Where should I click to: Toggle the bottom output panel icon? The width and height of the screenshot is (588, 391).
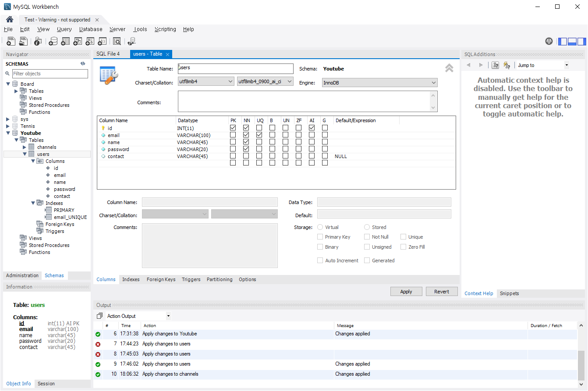click(572, 42)
